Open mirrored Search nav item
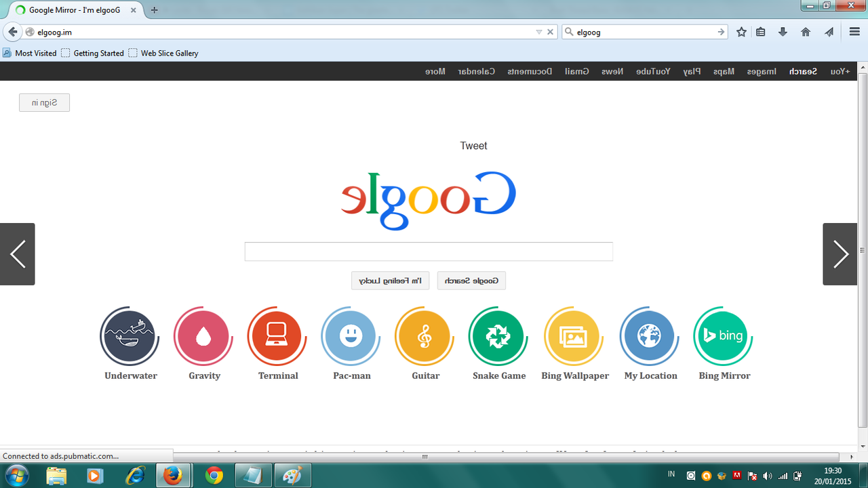Viewport: 868px width, 488px height. [x=803, y=71]
